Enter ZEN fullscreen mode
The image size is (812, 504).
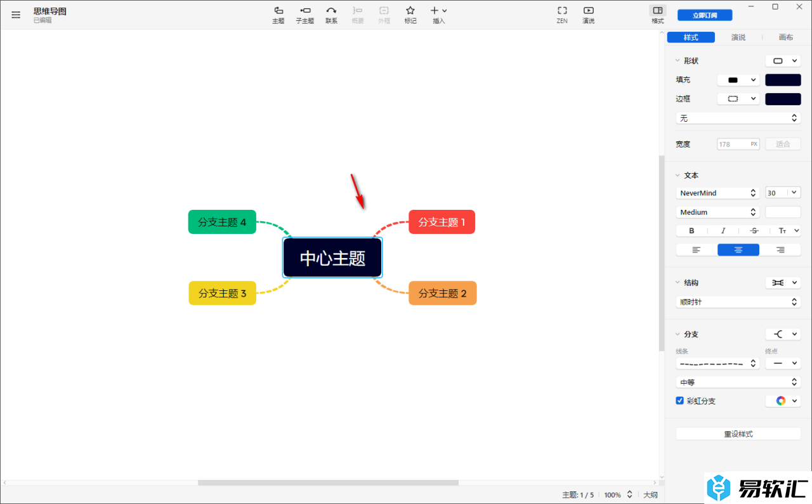click(x=562, y=11)
